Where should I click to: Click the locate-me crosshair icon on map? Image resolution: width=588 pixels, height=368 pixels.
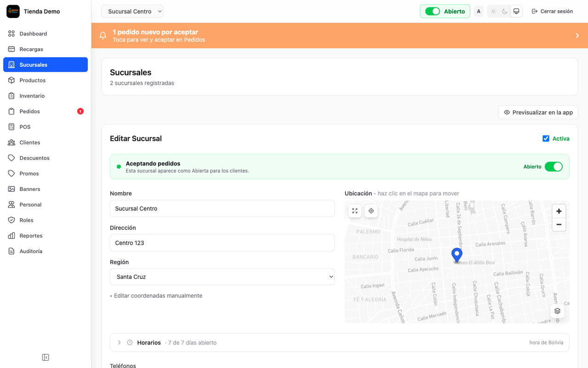tap(371, 211)
